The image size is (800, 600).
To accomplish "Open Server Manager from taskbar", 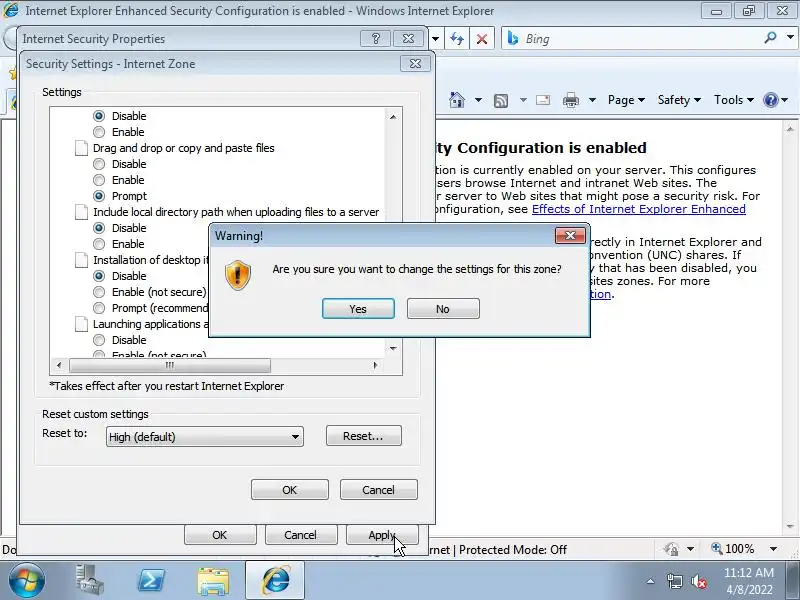I will [x=90, y=581].
